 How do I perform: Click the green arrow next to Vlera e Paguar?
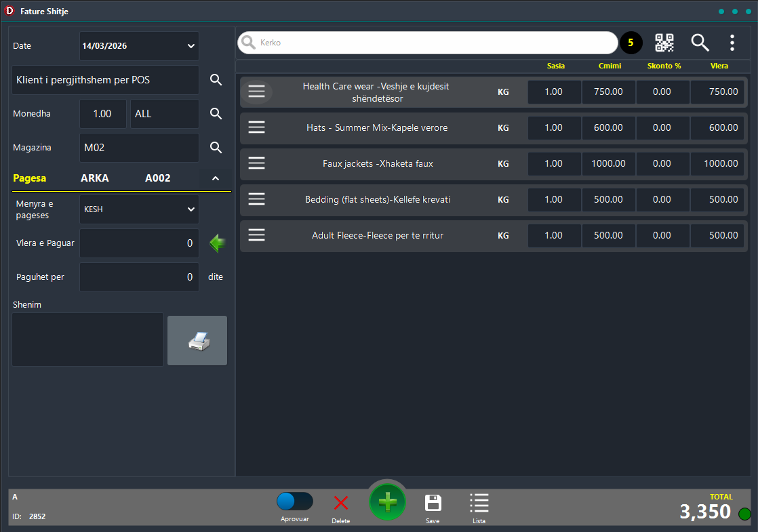[x=217, y=243]
